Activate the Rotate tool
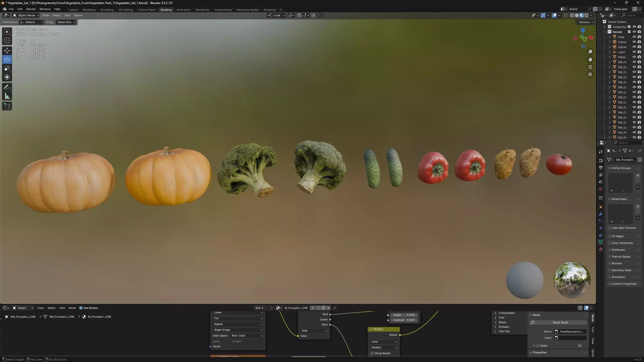The image size is (644, 362). pyautogui.click(x=7, y=59)
